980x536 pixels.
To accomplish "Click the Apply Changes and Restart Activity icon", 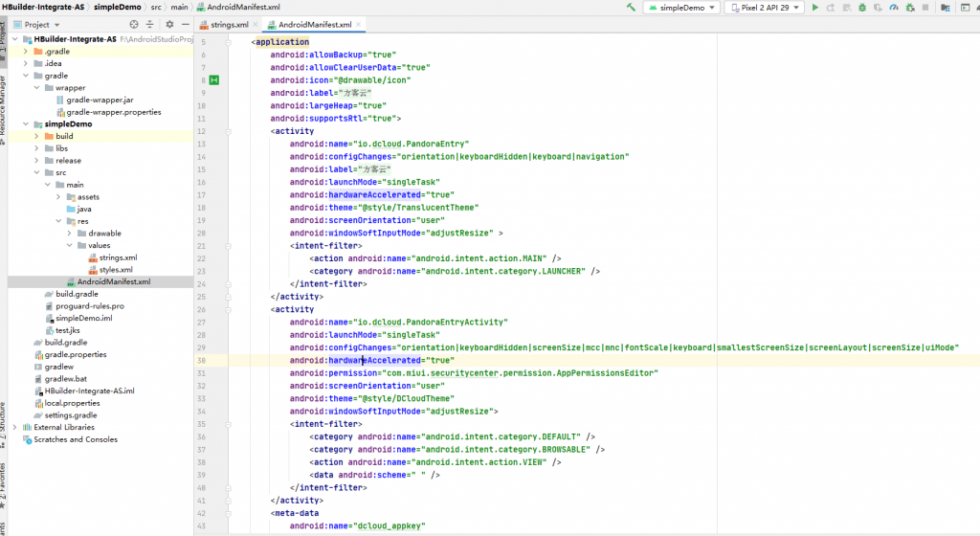I will click(x=831, y=8).
